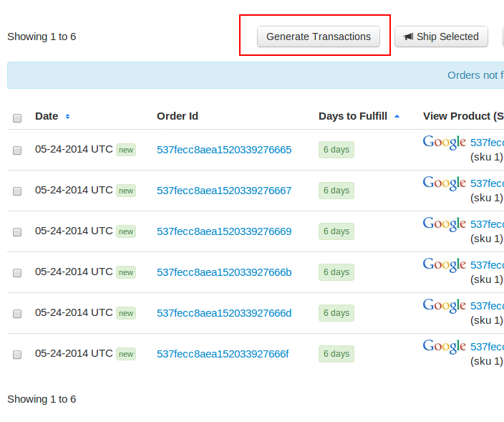Click the Google logo in third order row
The width and height of the screenshot is (504, 422).
click(444, 224)
